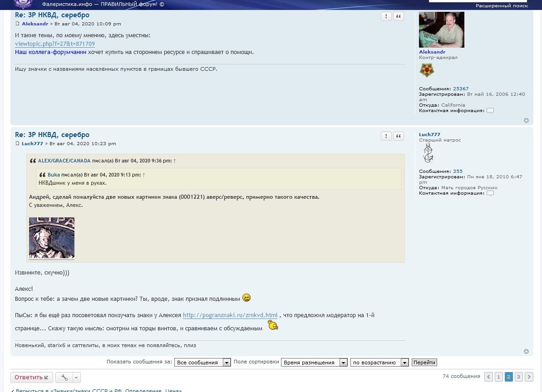Click the report icon on Luch777's post

pos(386,137)
